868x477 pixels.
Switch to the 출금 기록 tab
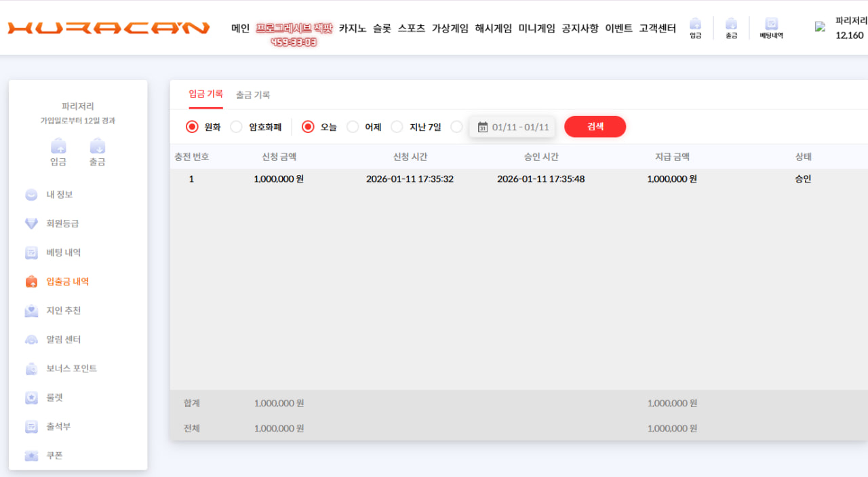coord(253,95)
